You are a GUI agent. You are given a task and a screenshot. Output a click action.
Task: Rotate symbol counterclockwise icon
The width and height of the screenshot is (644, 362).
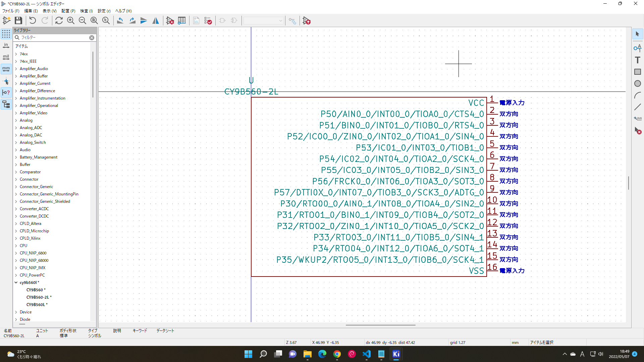[x=120, y=21]
